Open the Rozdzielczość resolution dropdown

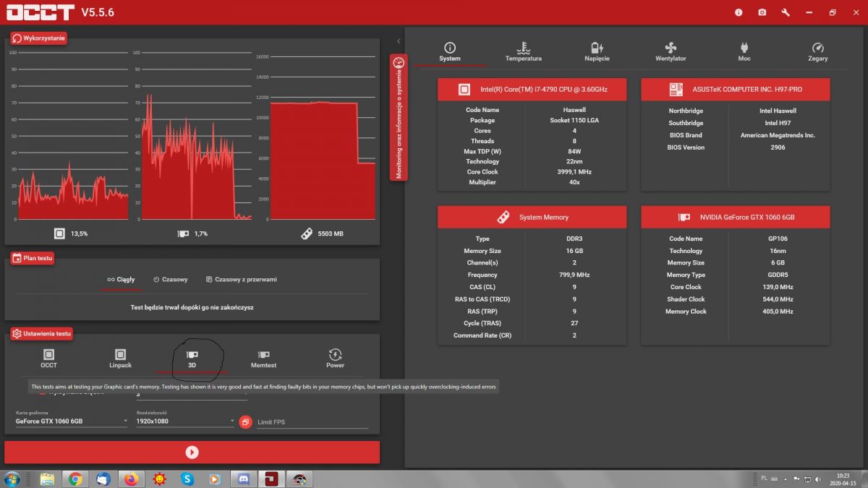click(x=185, y=421)
